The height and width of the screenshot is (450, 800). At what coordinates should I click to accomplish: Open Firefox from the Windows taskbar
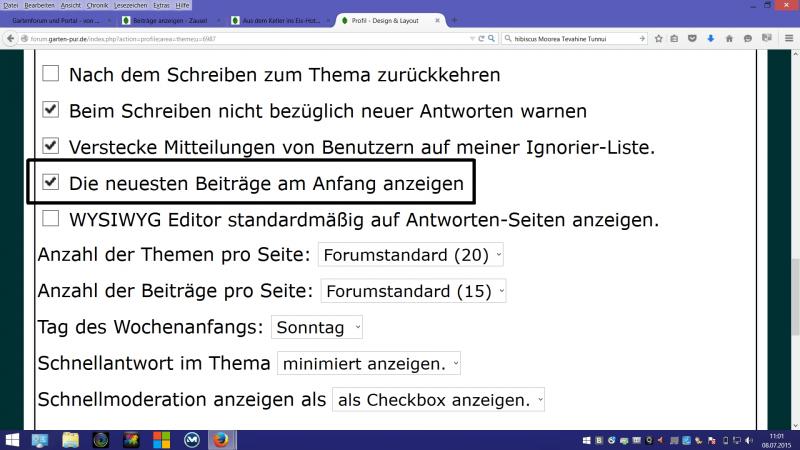(222, 440)
